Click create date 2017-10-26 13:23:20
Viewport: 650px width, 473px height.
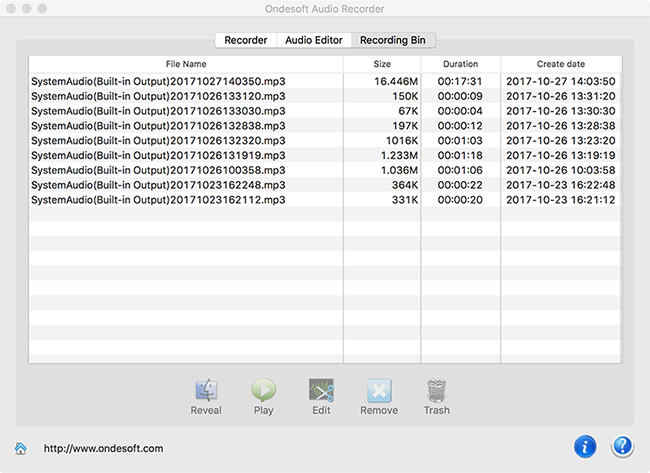click(561, 141)
